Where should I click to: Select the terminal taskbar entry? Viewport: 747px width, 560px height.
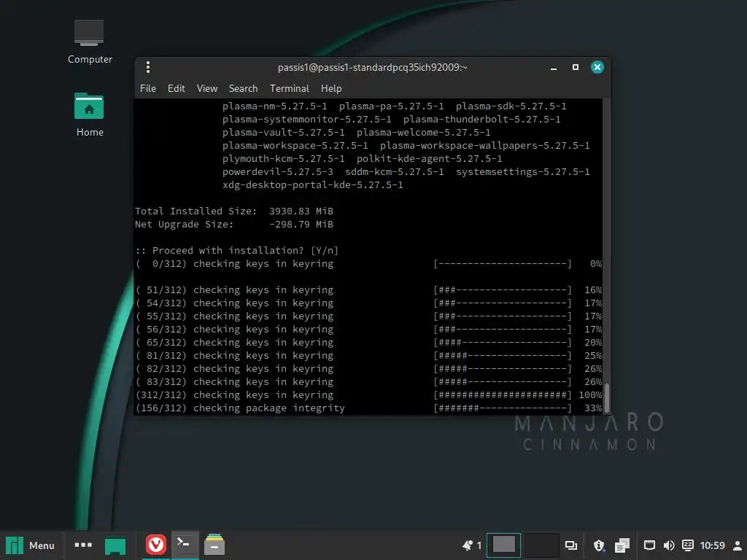coord(185,545)
